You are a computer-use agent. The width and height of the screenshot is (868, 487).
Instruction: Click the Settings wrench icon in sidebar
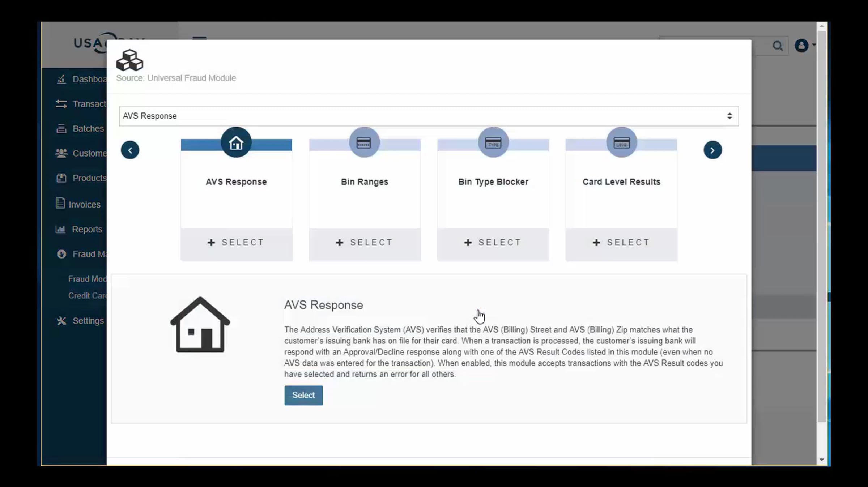click(x=61, y=321)
